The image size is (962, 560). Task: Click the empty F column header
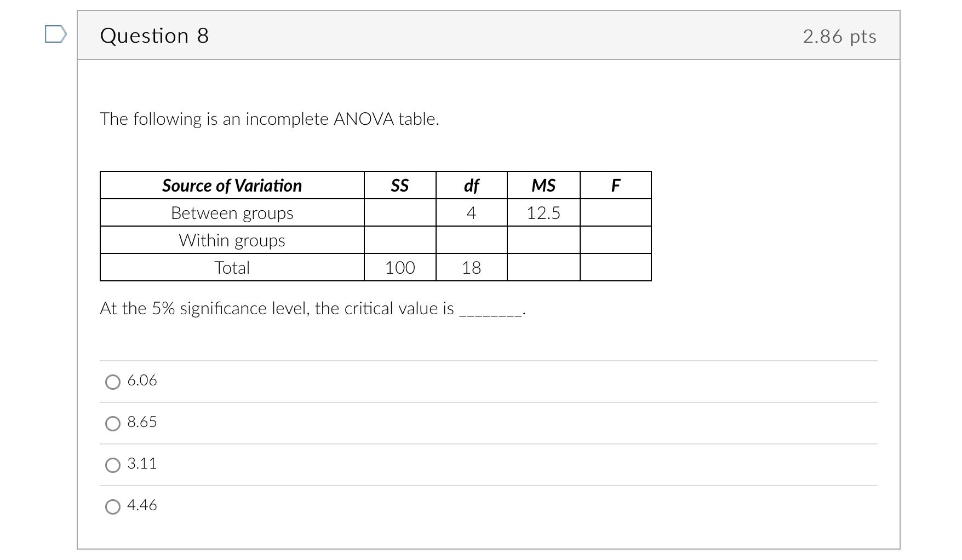click(615, 186)
